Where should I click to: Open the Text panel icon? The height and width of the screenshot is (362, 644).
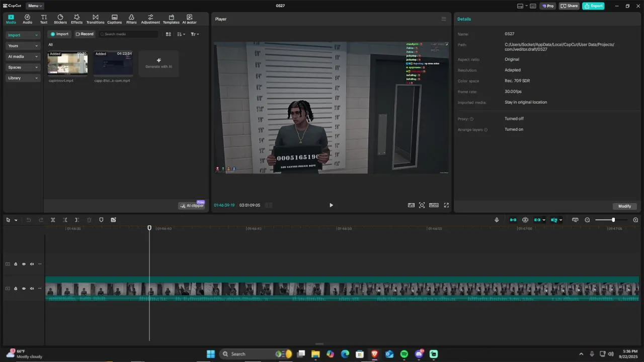pos(44,19)
